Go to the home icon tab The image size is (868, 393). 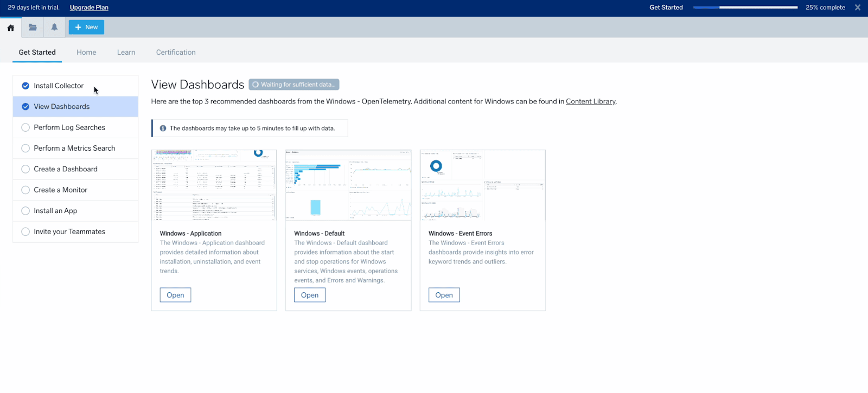[11, 28]
